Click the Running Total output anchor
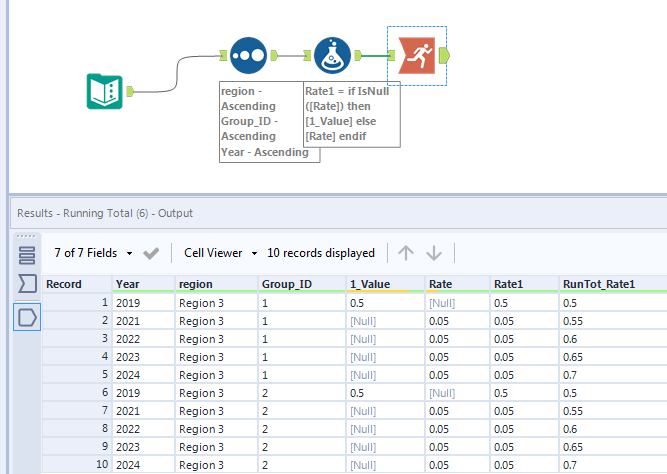This screenshot has height=474, width=667. pos(444,55)
